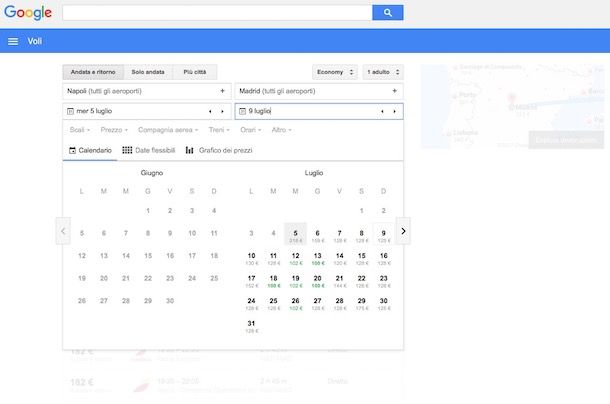Select July 8 in the calendar
Image resolution: width=610 pixels, height=404 pixels.
click(361, 234)
